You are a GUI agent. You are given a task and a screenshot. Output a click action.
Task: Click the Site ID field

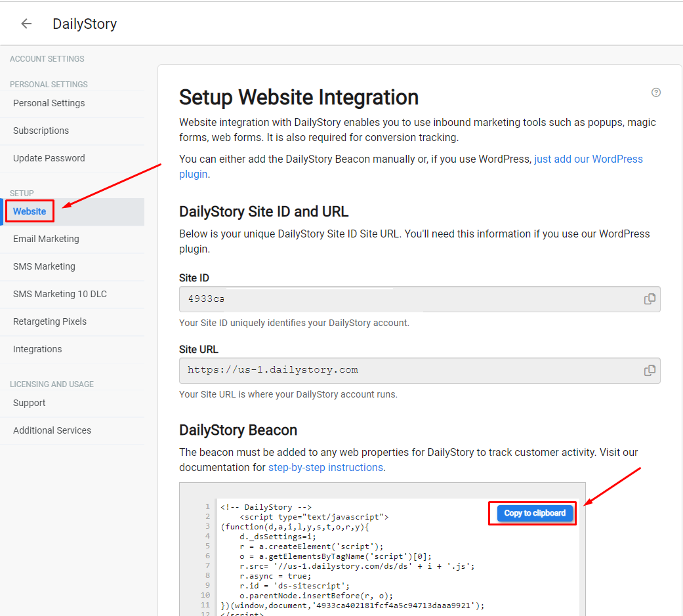(x=419, y=299)
